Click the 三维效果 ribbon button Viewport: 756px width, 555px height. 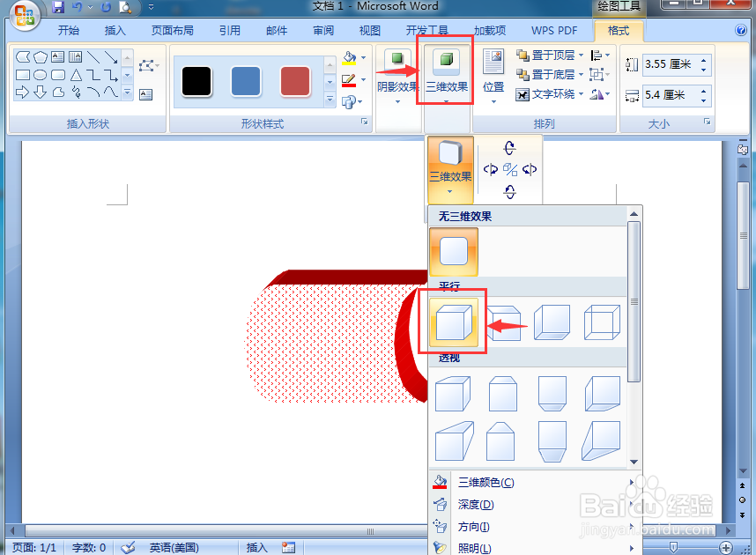447,75
